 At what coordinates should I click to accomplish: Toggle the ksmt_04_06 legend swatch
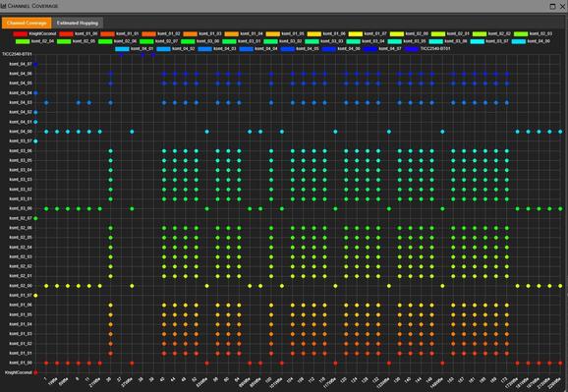pos(328,48)
